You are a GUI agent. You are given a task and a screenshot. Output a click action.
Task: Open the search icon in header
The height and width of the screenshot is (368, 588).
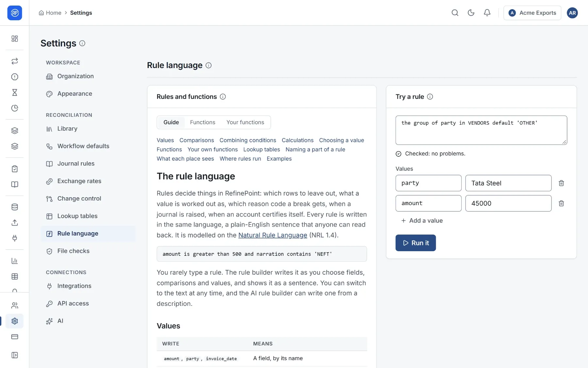pos(455,13)
